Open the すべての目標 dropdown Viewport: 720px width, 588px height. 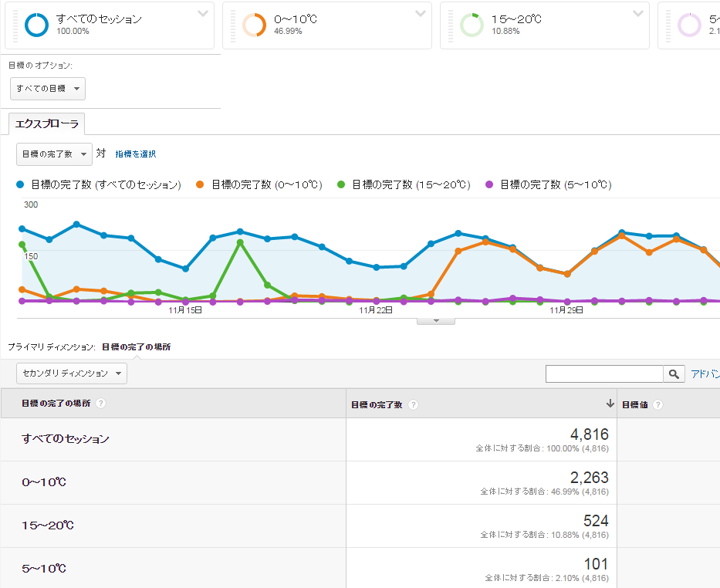click(x=48, y=89)
